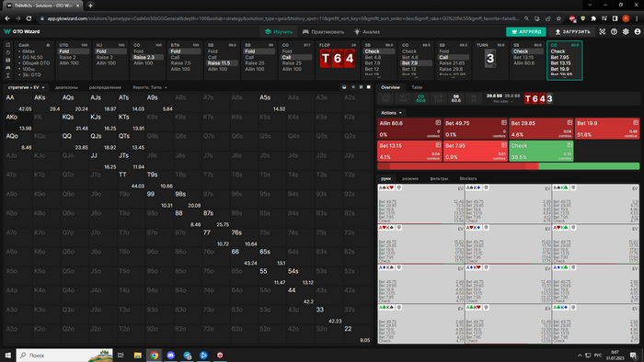Select the first matrix layout view toggle
This screenshot has width=644, height=362.
click(344, 87)
